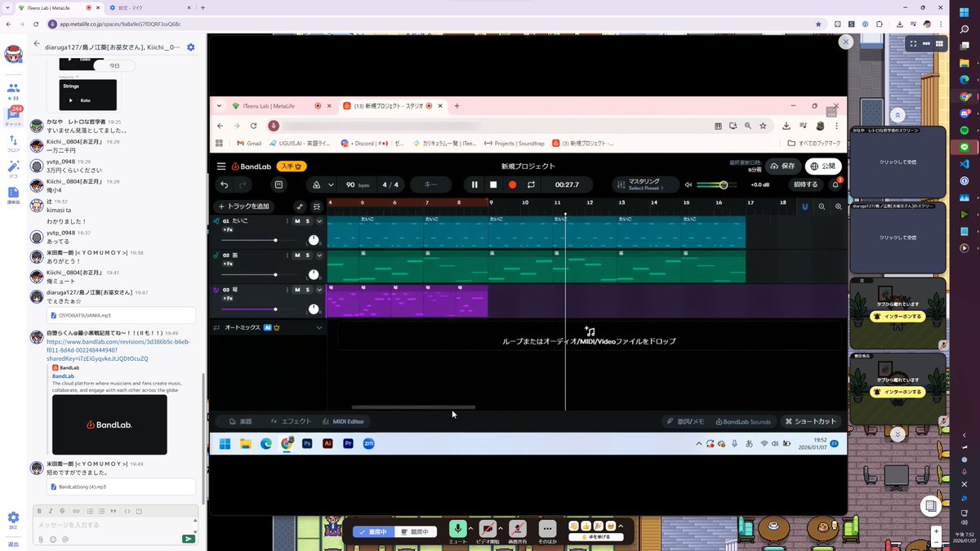
Task: Click bar 13 on the timeline ruler
Action: [621, 202]
